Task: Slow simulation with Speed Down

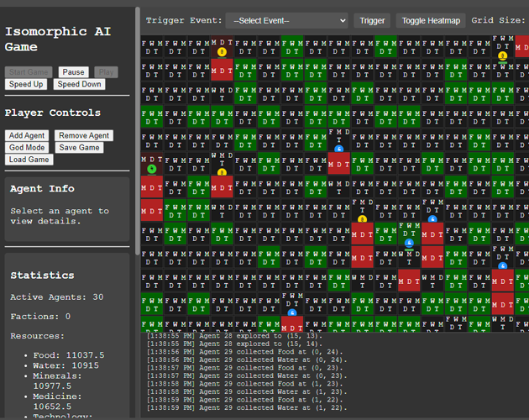Action: (x=79, y=84)
